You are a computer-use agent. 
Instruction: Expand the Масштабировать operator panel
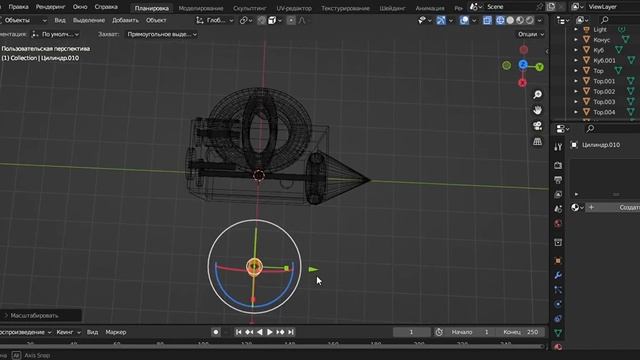pyautogui.click(x=6, y=316)
